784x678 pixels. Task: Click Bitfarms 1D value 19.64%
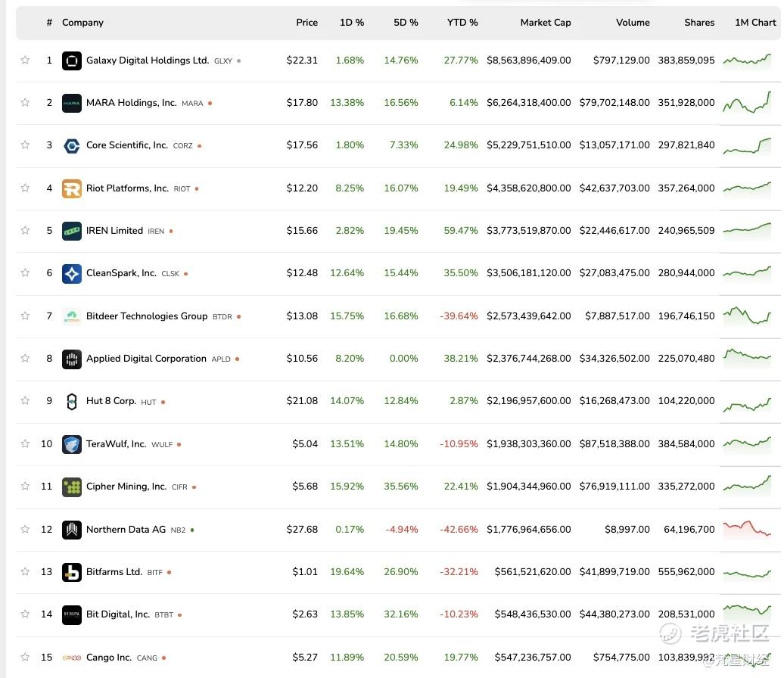(347, 572)
